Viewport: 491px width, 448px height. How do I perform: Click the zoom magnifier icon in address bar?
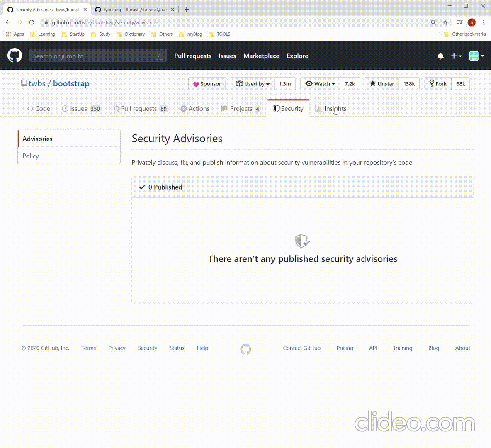(x=433, y=22)
